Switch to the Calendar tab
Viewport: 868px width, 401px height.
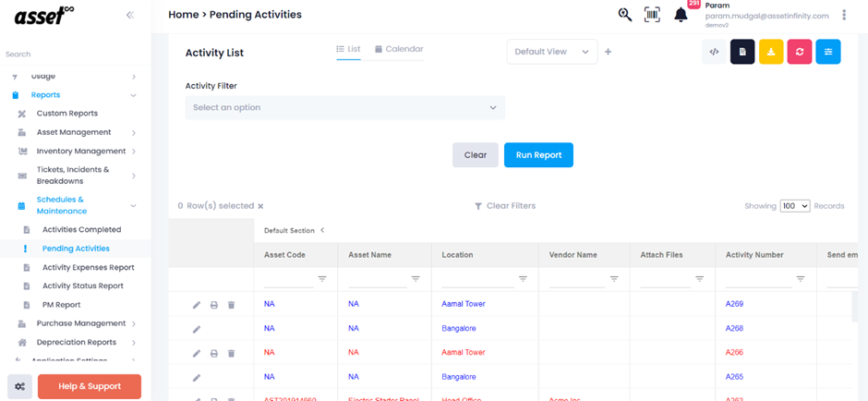coord(399,49)
